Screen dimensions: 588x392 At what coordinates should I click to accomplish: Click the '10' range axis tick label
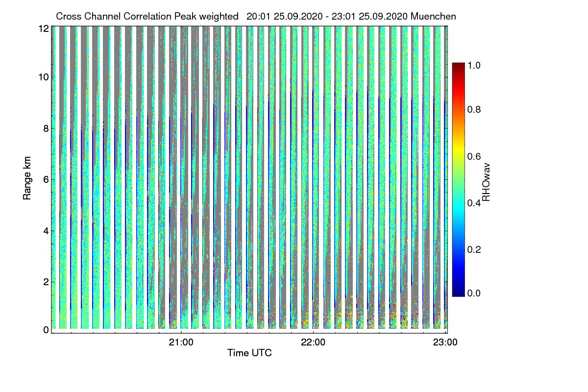pos(44,77)
